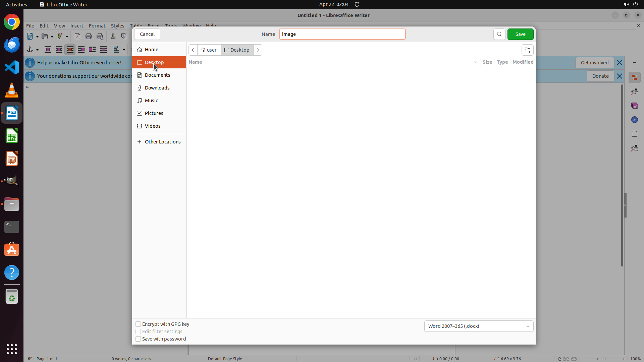Viewport: 644px width, 362px height.
Task: Toggle the Edit filter settings checkbox
Action: [138, 331]
